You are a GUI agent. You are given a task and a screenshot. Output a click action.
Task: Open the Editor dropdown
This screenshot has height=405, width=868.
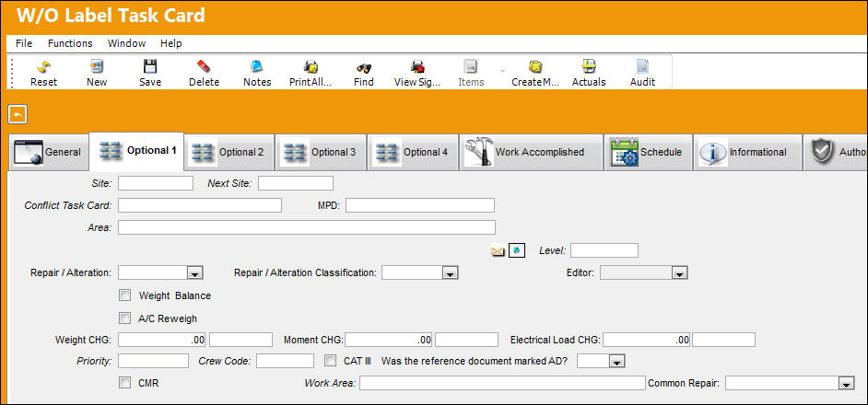(x=679, y=272)
